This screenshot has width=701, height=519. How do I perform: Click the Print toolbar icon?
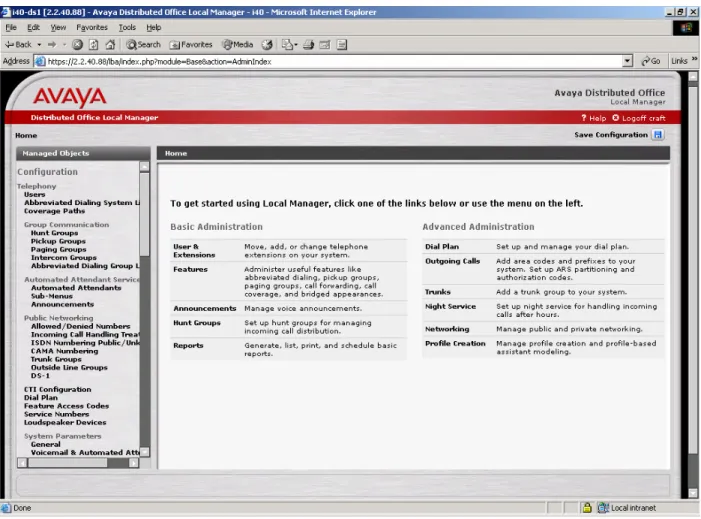coord(308,45)
